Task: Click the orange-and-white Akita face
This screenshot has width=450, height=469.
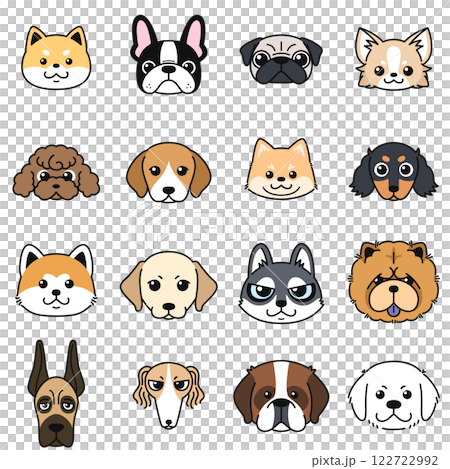Action: pos(56,280)
